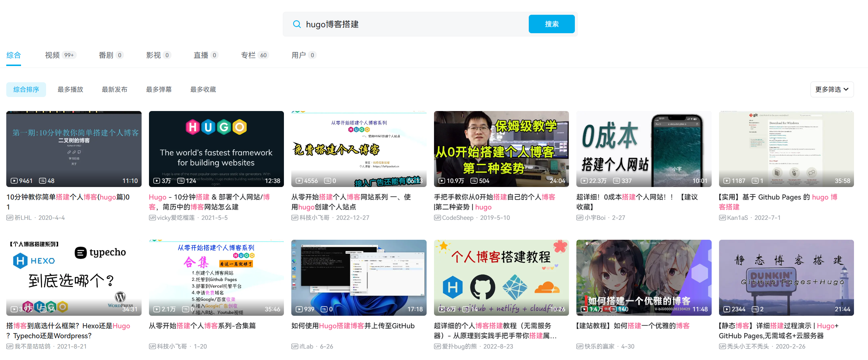Image resolution: width=868 pixels, height=360 pixels.
Task: Click play-count icon on 0成本 video thumbnail
Action: point(584,181)
